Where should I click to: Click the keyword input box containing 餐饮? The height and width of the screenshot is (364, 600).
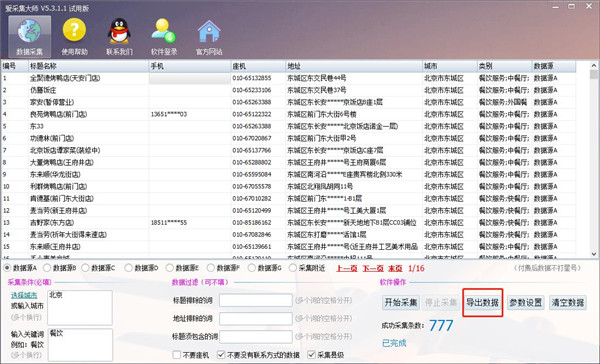tap(80, 344)
